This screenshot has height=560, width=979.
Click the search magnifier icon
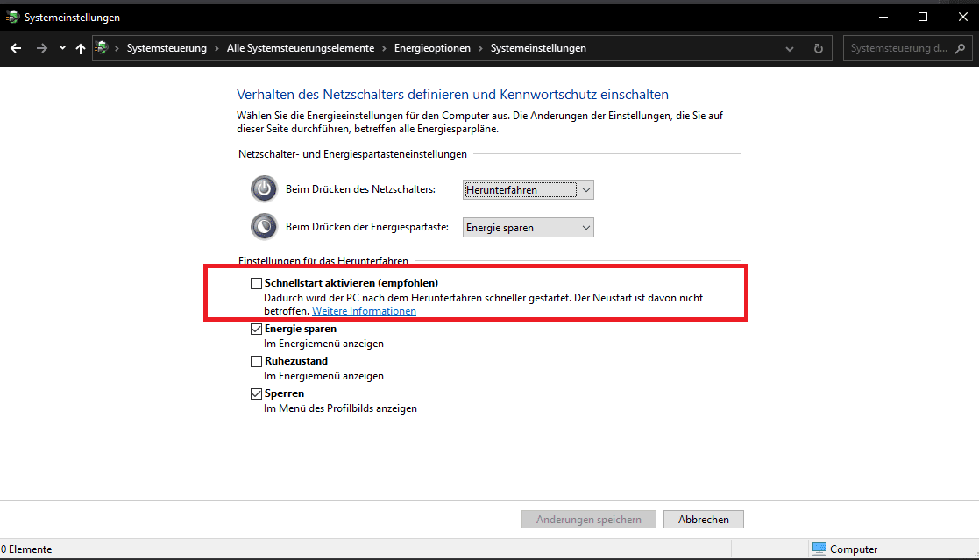(961, 48)
